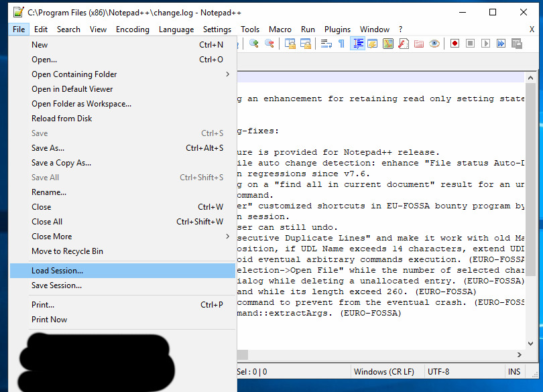
Task: Click the Run Macro Multiple Times icon
Action: point(500,43)
